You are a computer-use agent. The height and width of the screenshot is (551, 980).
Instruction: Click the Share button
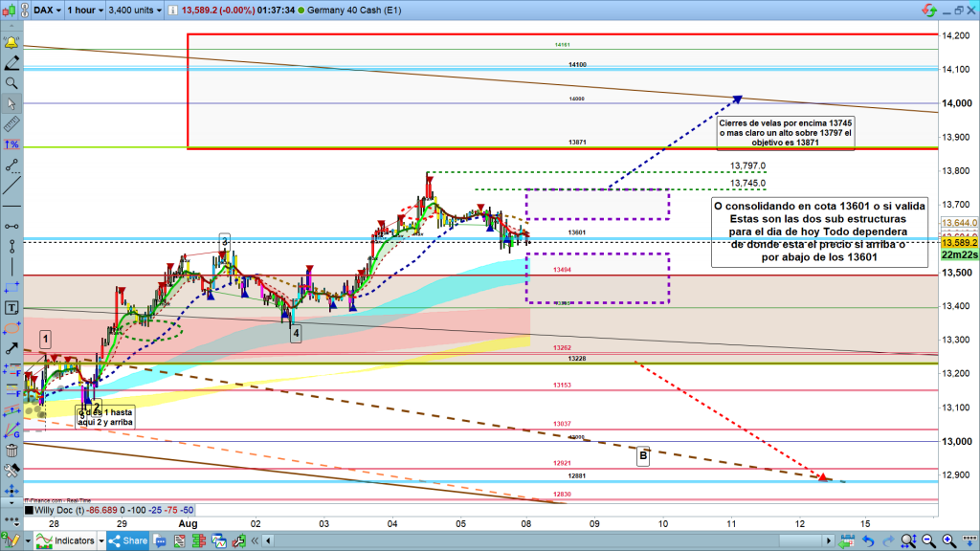point(127,540)
